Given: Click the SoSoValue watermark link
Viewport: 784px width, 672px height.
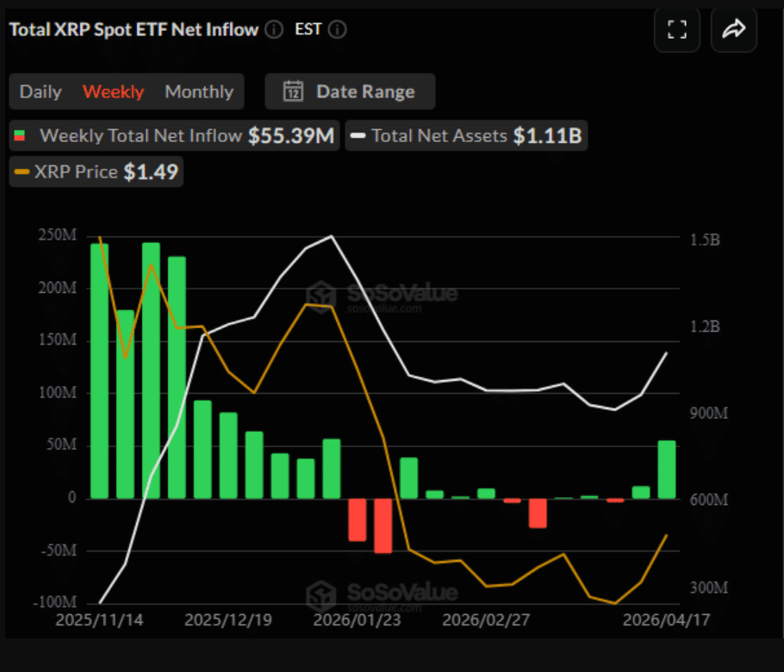Looking at the screenshot, I should (x=401, y=294).
